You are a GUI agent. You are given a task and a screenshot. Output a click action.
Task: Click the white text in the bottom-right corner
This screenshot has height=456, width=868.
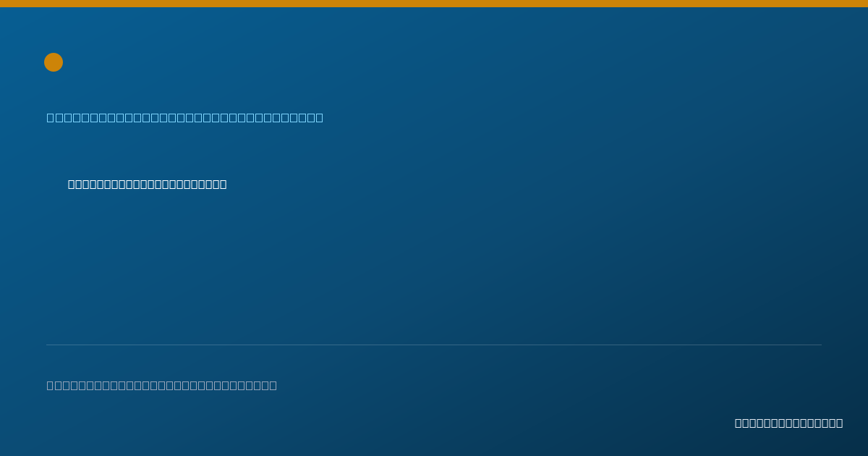(x=789, y=423)
